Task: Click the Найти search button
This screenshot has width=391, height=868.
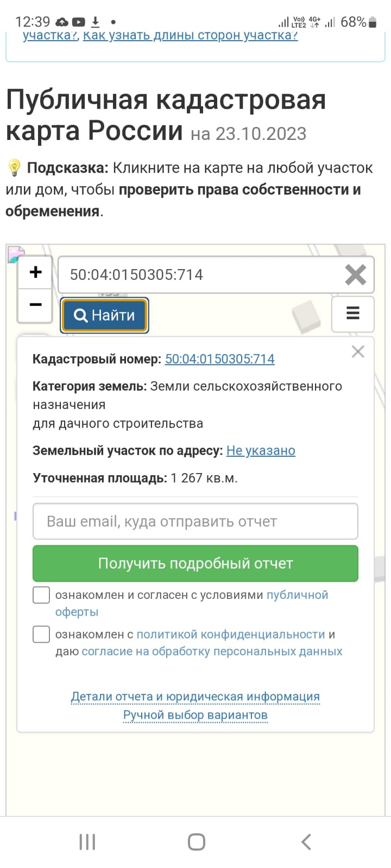Action: 104,315
